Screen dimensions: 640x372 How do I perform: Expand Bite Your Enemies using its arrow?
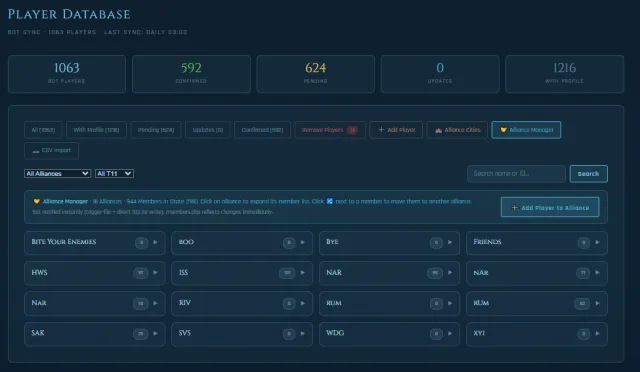click(x=156, y=242)
